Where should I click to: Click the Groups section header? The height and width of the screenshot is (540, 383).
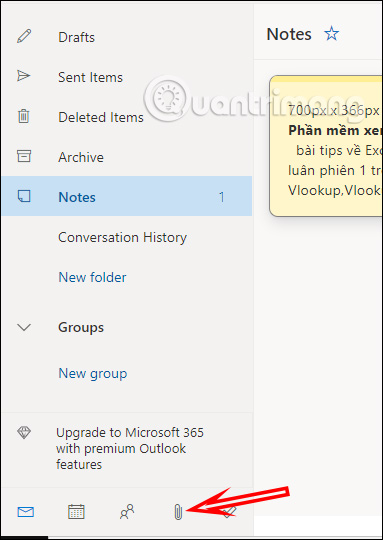pyautogui.click(x=81, y=327)
